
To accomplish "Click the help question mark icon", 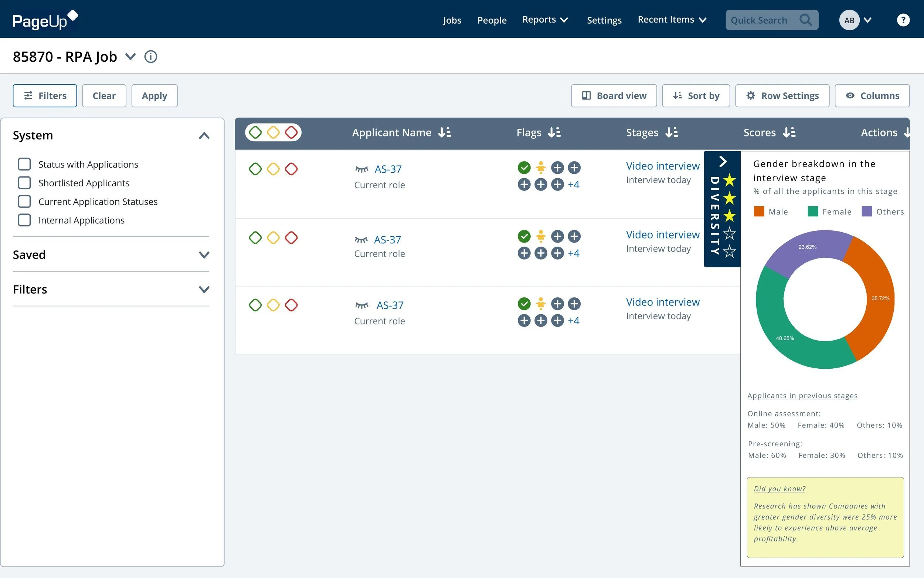I will (x=903, y=20).
